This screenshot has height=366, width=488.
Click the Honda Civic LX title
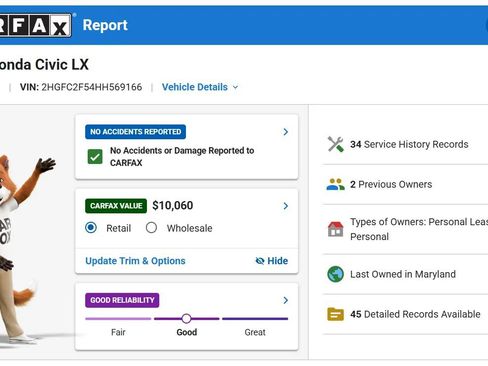tap(44, 65)
